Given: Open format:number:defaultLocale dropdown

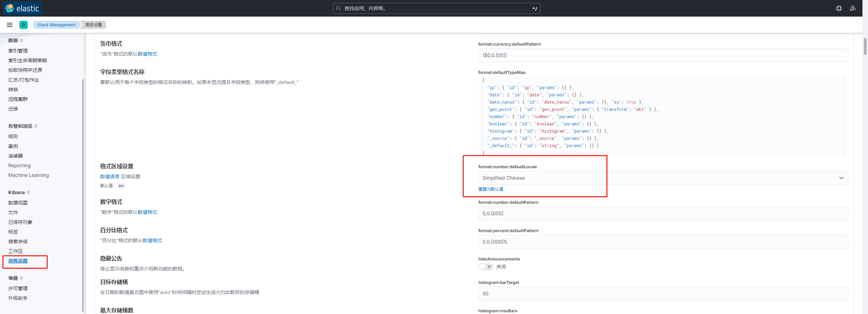Looking at the screenshot, I should (663, 178).
